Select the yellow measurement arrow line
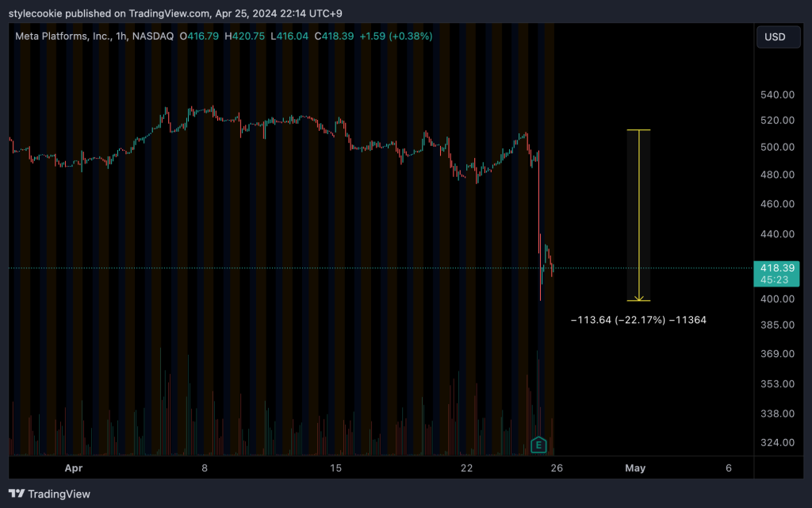The width and height of the screenshot is (812, 508). click(x=639, y=214)
